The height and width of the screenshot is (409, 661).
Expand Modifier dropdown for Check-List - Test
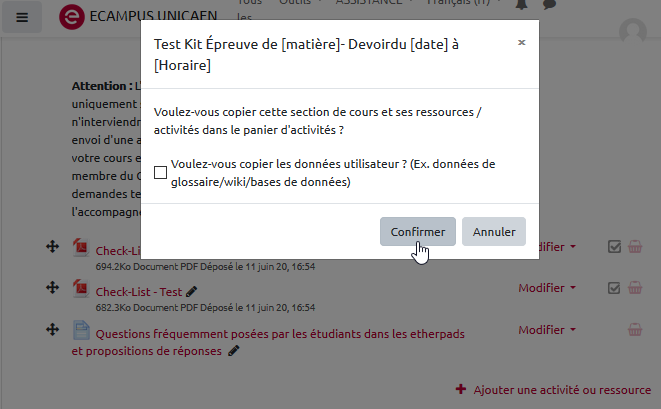pyautogui.click(x=546, y=288)
